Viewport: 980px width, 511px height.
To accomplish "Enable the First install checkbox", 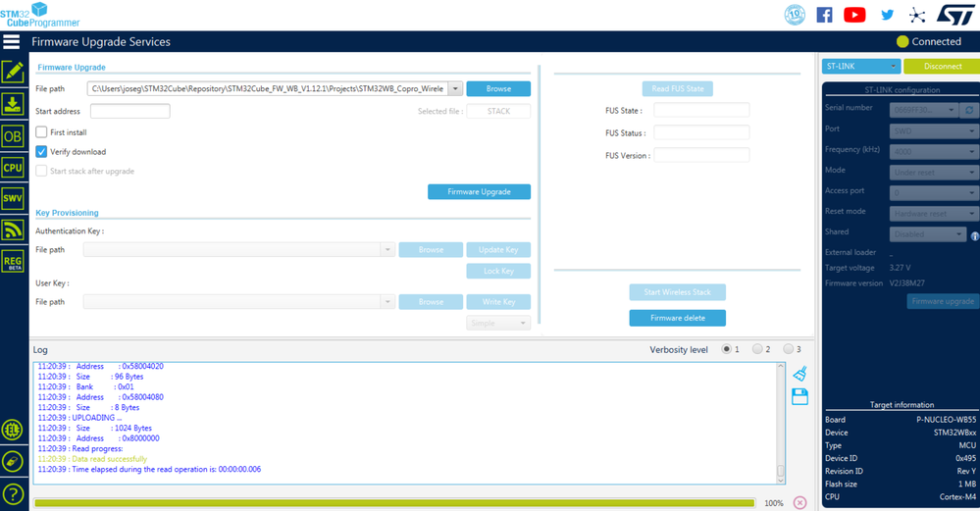I will point(41,132).
